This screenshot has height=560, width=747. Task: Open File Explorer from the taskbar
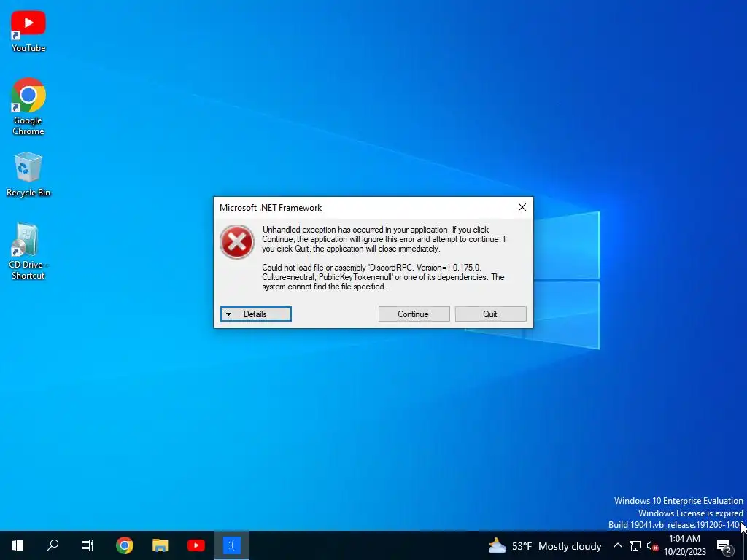point(160,545)
